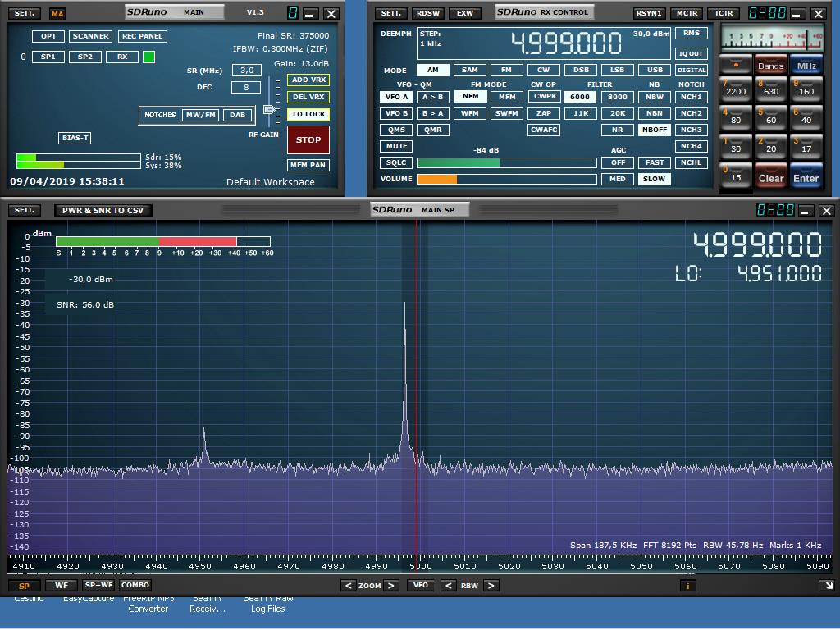Open Bands keypad mode
The height and width of the screenshot is (630, 840).
(x=771, y=64)
